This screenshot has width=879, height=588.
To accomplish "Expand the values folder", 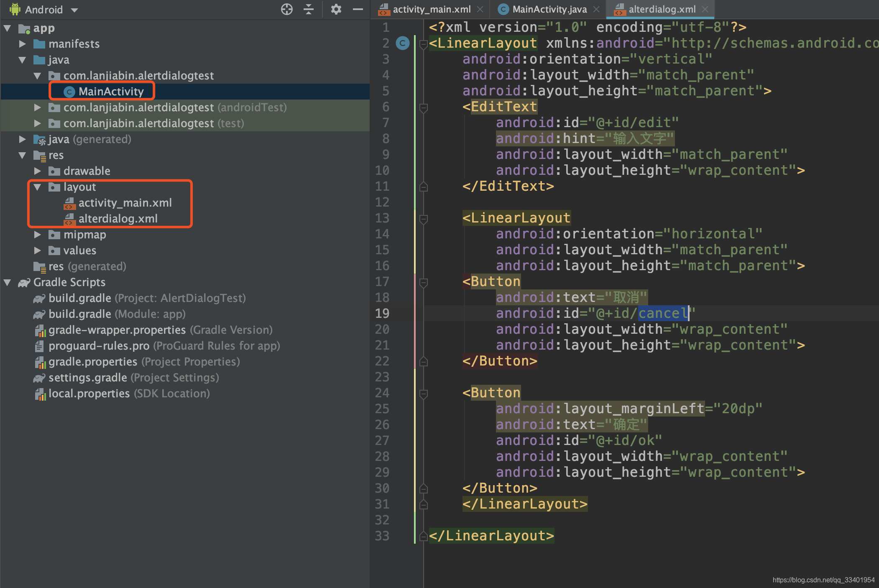I will click(38, 251).
